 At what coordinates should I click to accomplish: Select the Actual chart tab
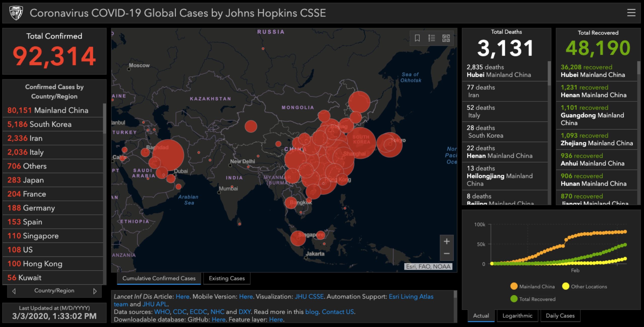[481, 316]
